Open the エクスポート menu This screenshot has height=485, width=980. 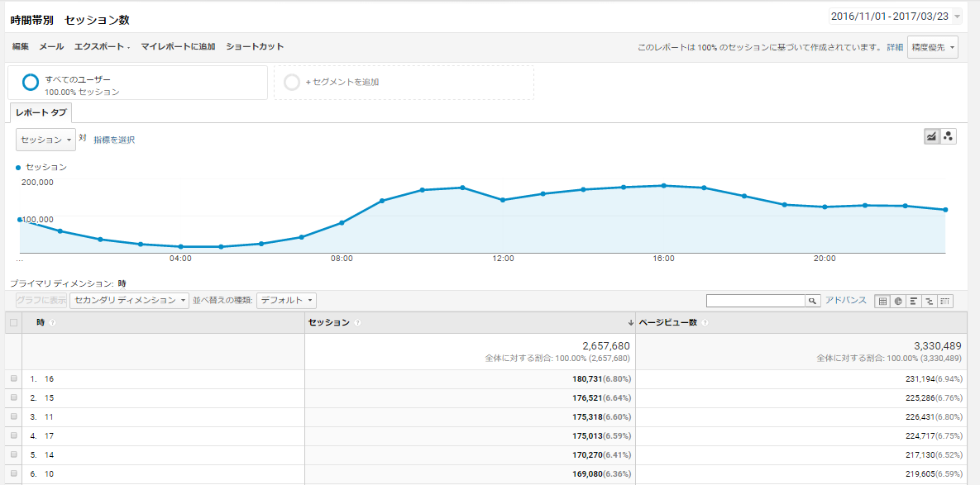click(102, 47)
